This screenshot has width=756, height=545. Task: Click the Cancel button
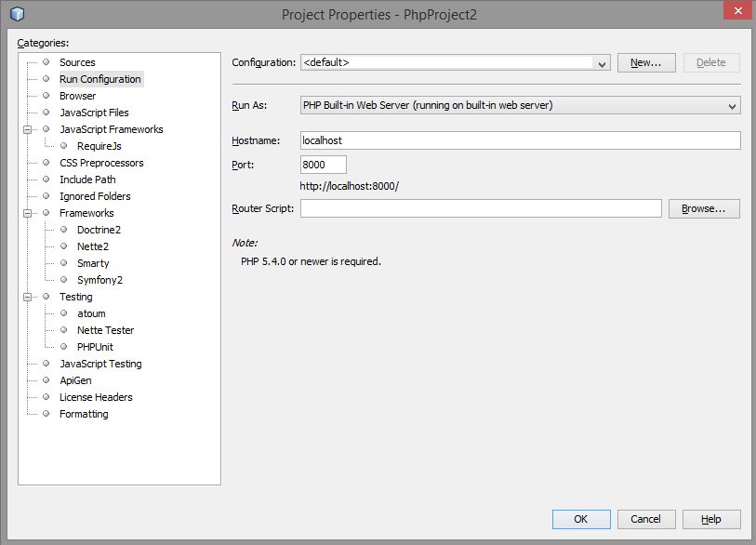pos(646,520)
